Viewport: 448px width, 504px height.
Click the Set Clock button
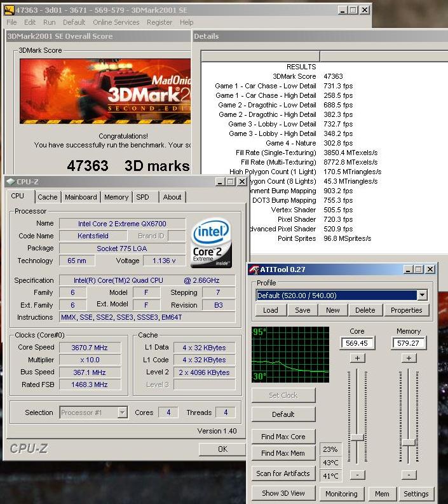(x=283, y=395)
